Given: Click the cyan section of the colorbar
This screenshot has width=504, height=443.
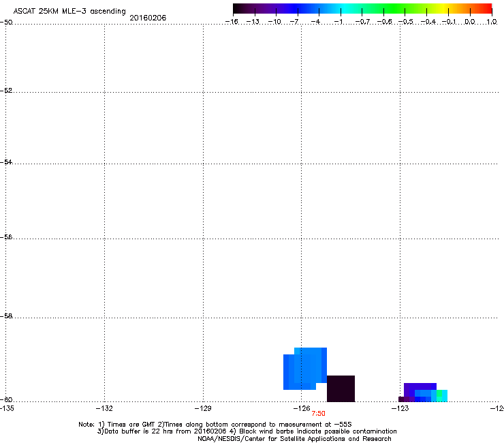Looking at the screenshot, I should click(x=344, y=8).
